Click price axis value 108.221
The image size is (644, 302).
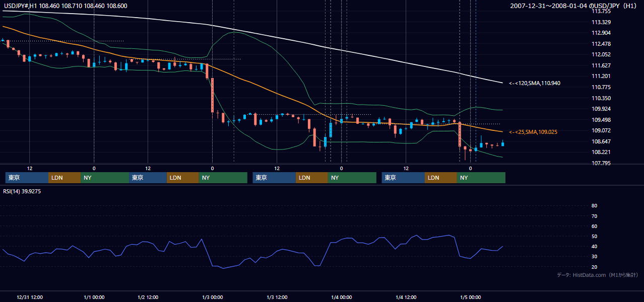click(601, 152)
